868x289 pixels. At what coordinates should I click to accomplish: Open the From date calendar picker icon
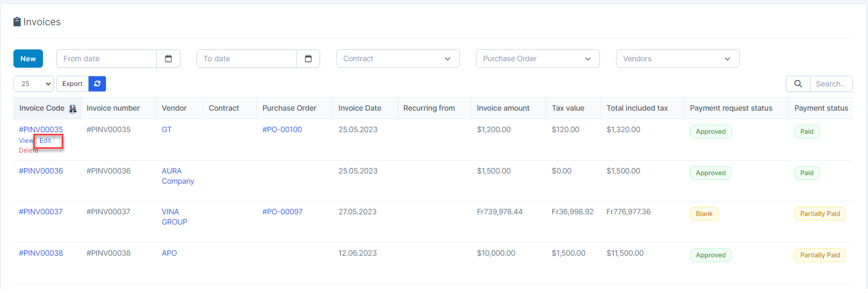(168, 59)
